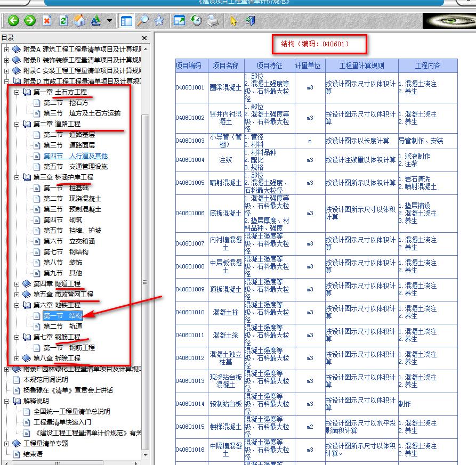Viewport: 476px width, 465px height.
Task: Click the yellow pointer cursor icon
Action: pyautogui.click(x=233, y=21)
